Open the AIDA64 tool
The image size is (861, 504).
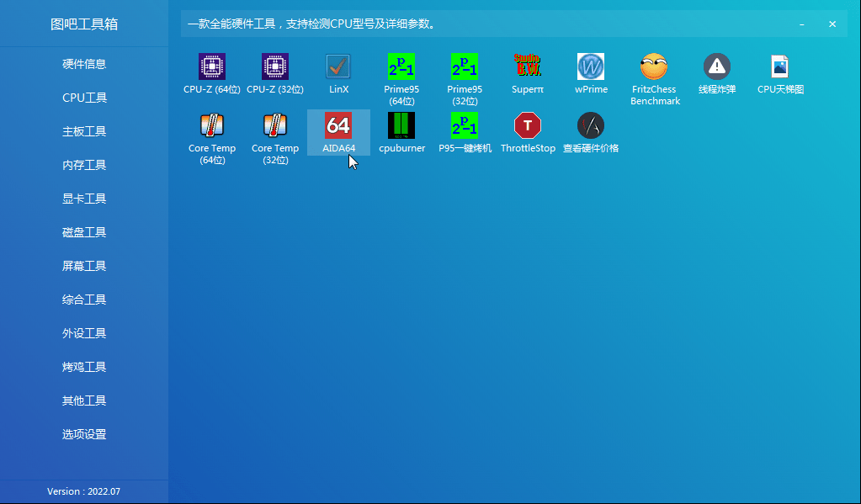[338, 133]
